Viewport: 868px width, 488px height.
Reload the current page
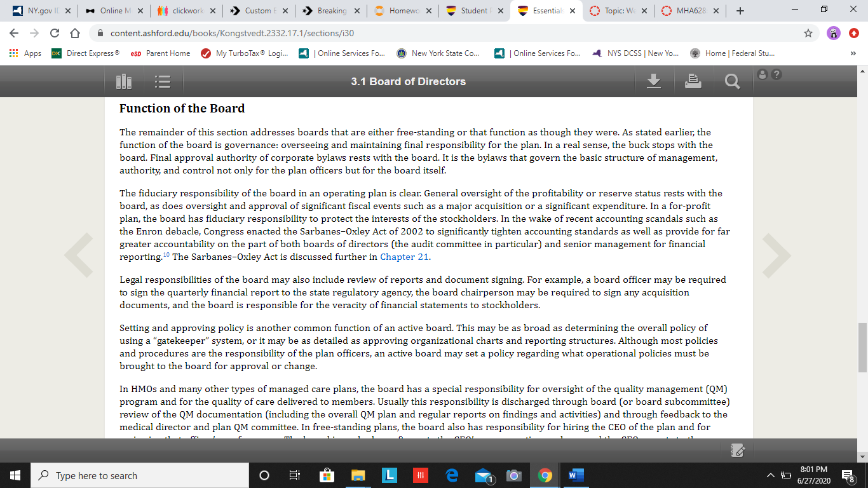pos(55,33)
